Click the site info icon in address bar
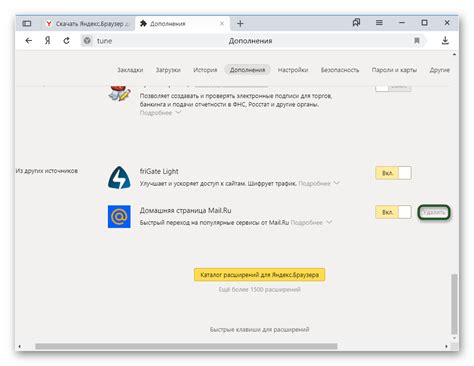Screen dimensions: 474x366 coord(87,41)
